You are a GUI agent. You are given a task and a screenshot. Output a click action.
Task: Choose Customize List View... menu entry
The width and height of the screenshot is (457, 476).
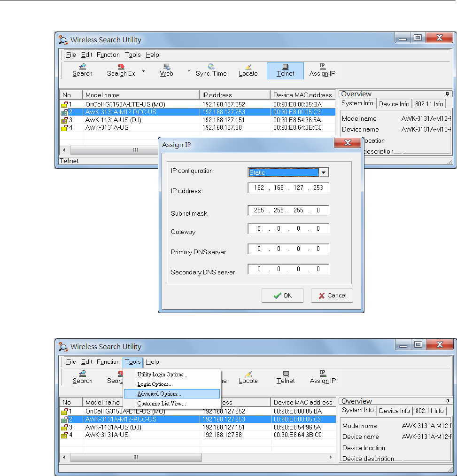point(172,404)
